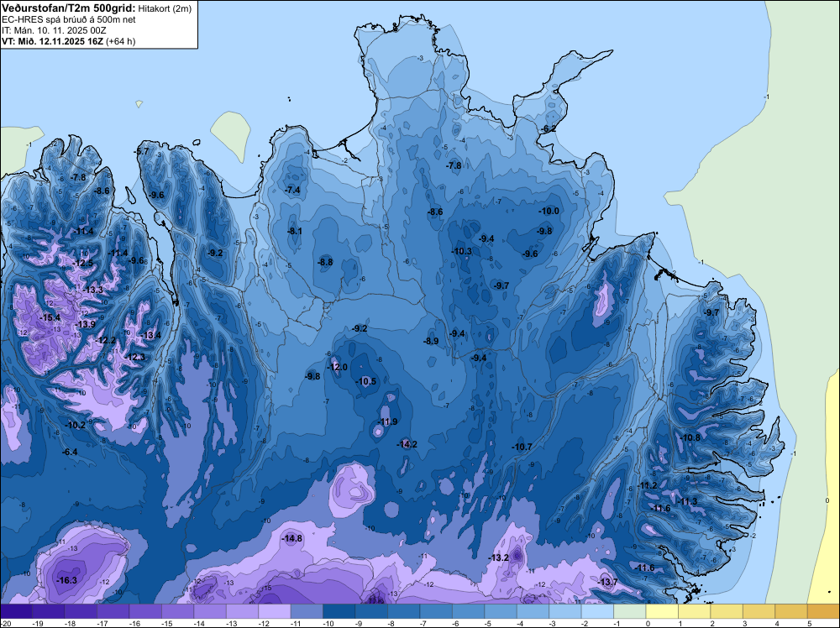The width and height of the screenshot is (840, 628).
Task: Pick the legend swatch labeled -15
Action: tap(177, 611)
